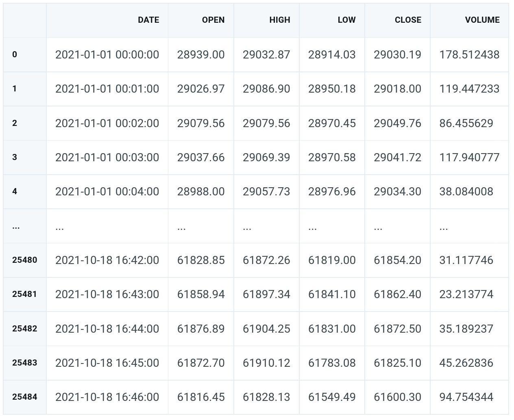The width and height of the screenshot is (514, 420).
Task: Click the low value 28976.96
Action: pyautogui.click(x=331, y=191)
